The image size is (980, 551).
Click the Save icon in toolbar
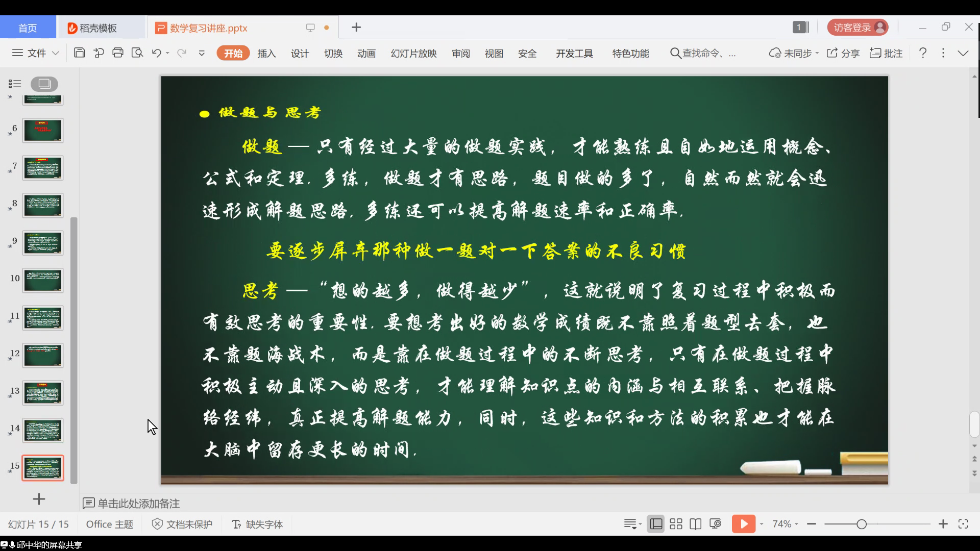pyautogui.click(x=79, y=53)
